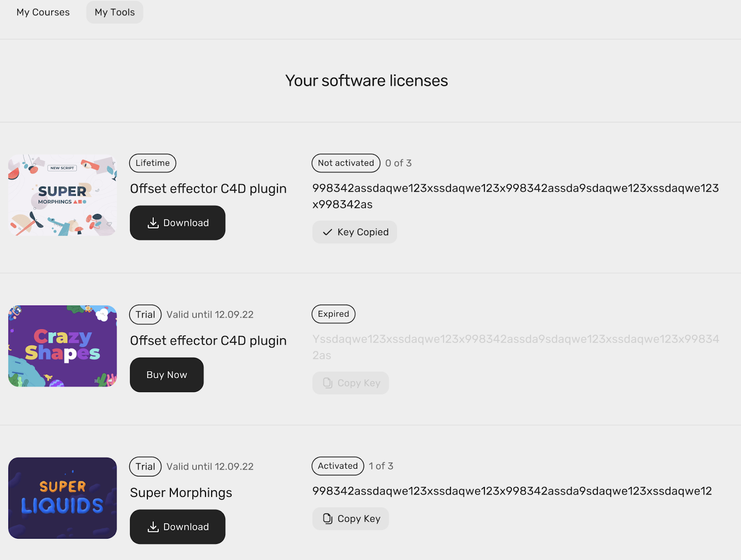Click the copy icon in the expired license's Copy Key button
The height and width of the screenshot is (560, 741).
(327, 383)
